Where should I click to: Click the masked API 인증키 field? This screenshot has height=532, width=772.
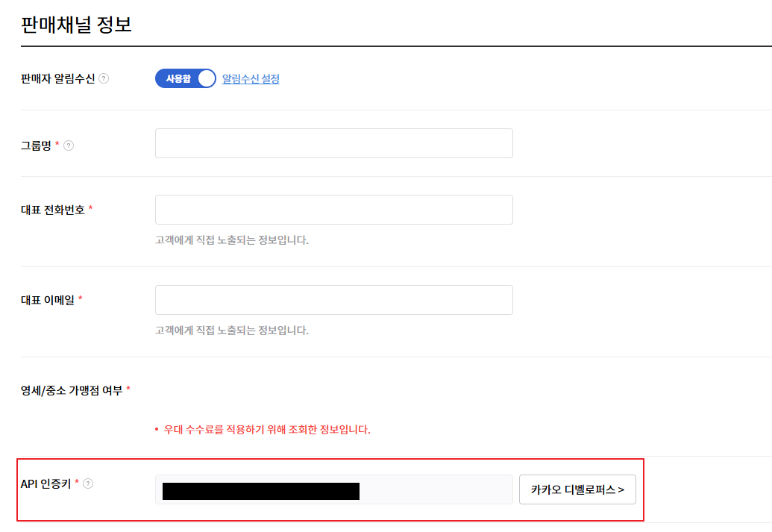tap(333, 489)
